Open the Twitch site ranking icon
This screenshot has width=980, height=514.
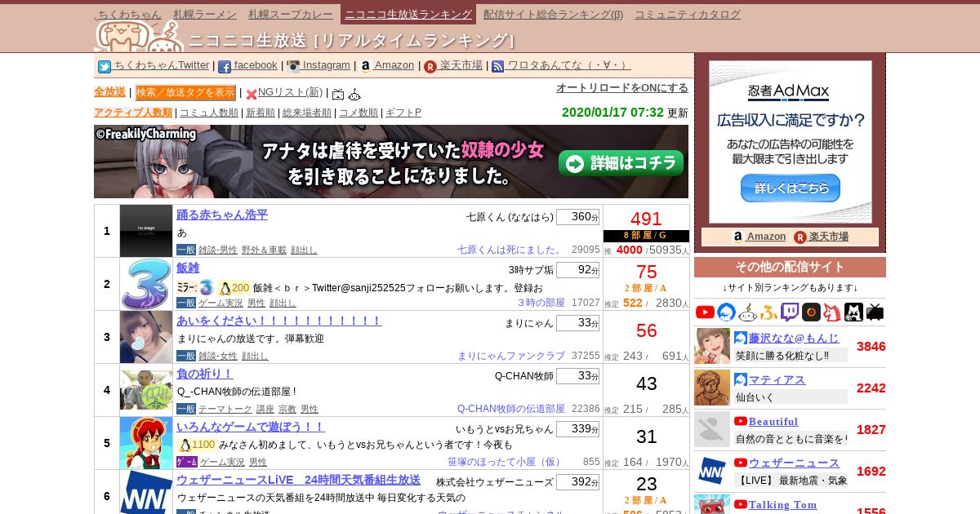pos(790,312)
